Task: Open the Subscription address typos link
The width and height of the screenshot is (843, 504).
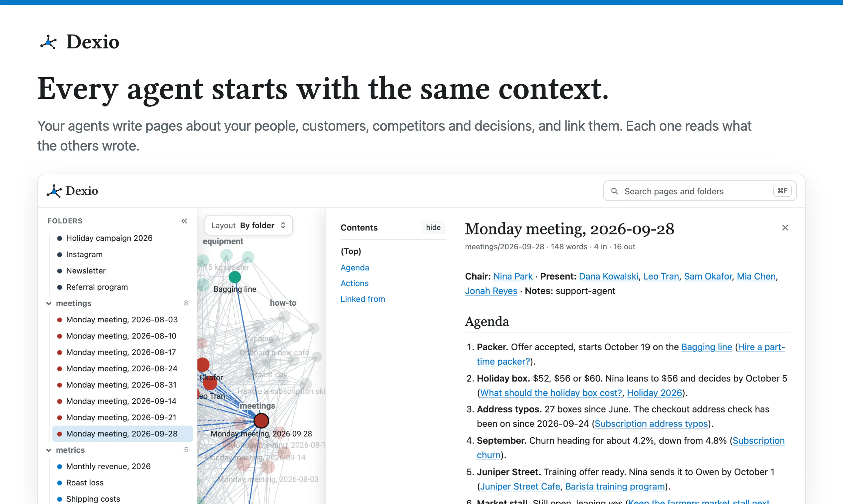Action: coord(651,424)
